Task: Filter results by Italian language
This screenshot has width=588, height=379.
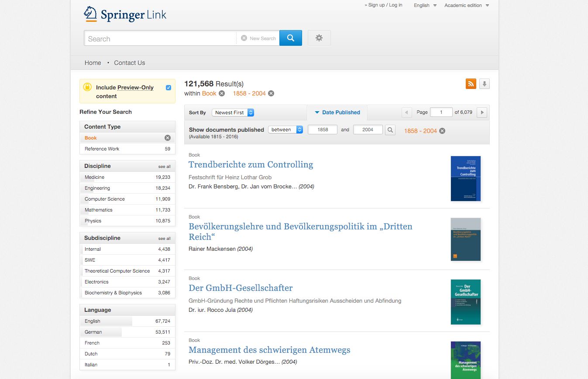Action: click(127, 365)
